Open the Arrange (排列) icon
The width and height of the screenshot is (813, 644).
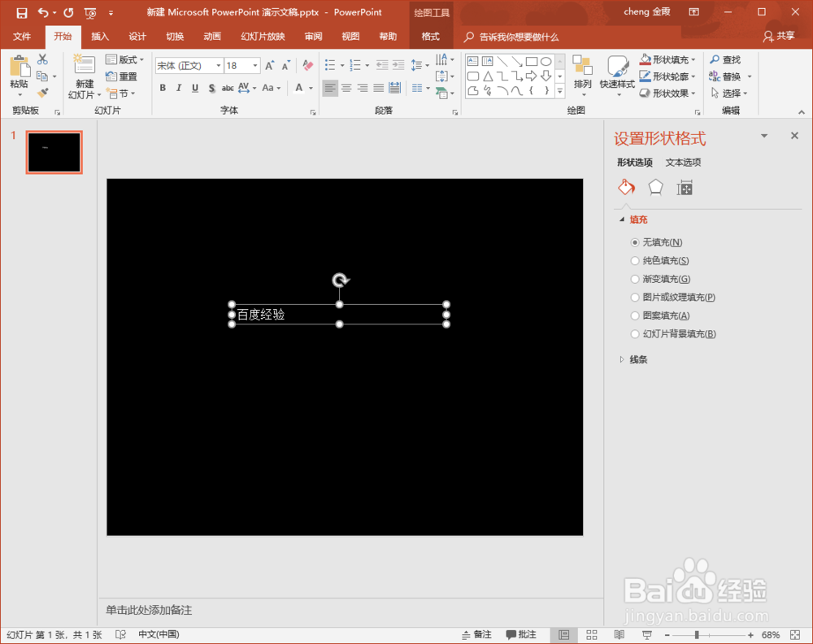click(x=582, y=66)
